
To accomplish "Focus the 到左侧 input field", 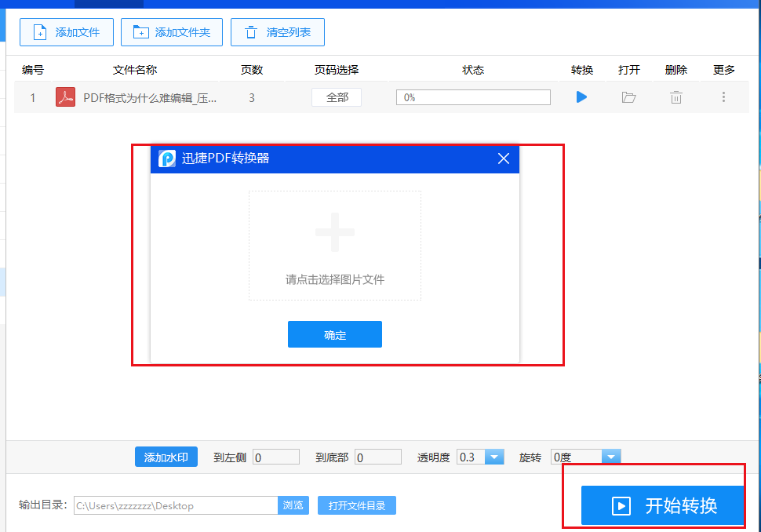I will pyautogui.click(x=275, y=457).
